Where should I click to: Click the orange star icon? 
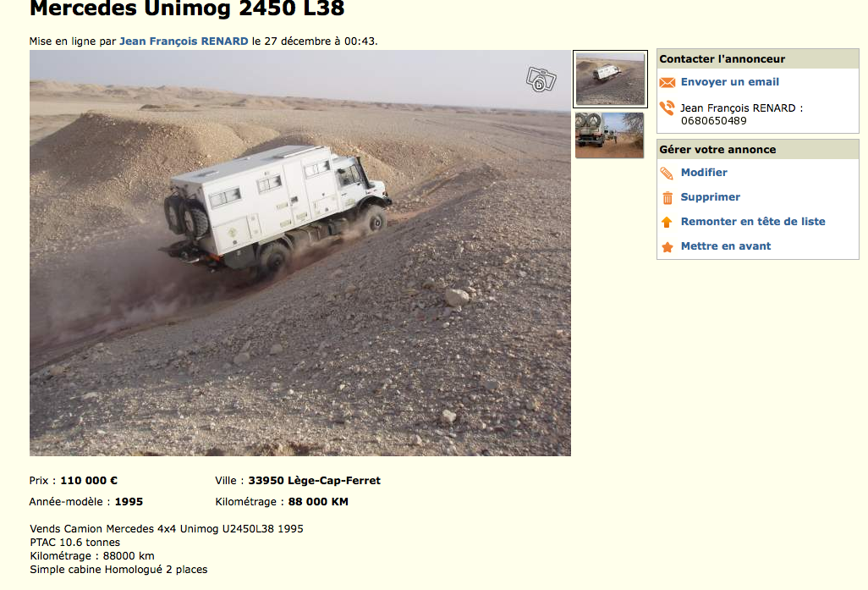(x=667, y=247)
